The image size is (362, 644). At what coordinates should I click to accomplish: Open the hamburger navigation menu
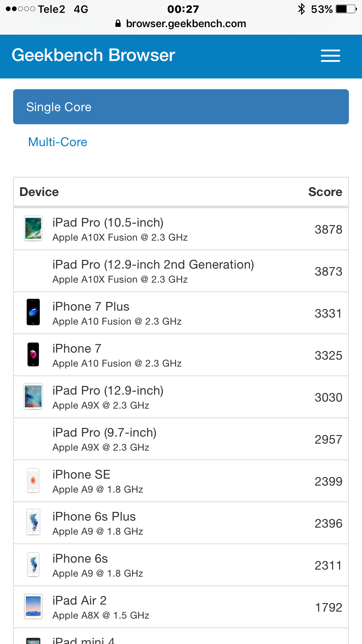click(x=330, y=55)
